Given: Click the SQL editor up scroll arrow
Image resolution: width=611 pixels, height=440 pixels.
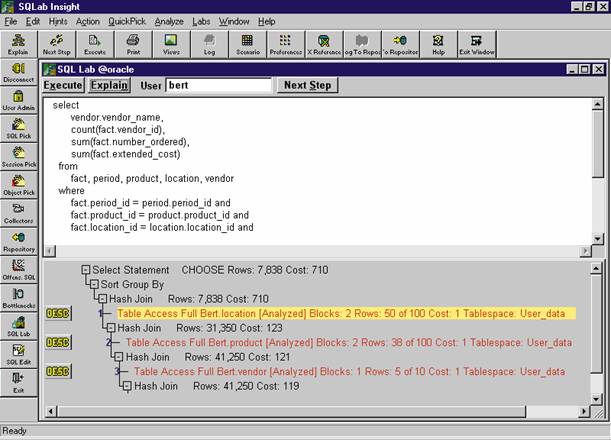Looking at the screenshot, I should pos(597,104).
